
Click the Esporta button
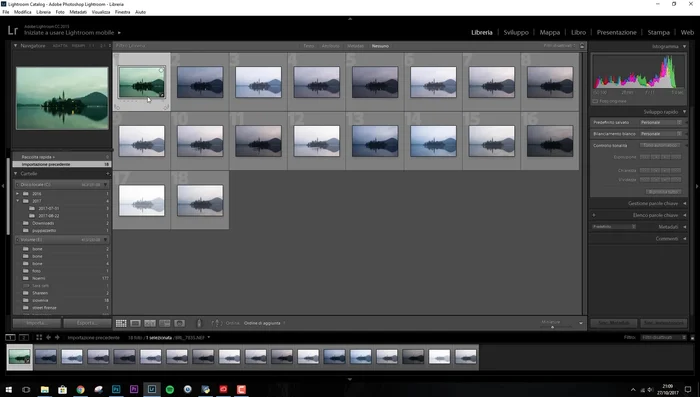pos(87,323)
